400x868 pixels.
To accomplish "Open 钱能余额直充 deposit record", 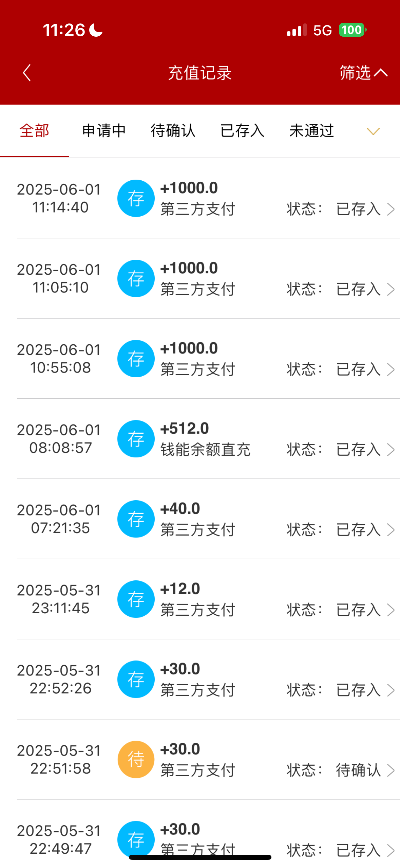I will [x=205, y=449].
